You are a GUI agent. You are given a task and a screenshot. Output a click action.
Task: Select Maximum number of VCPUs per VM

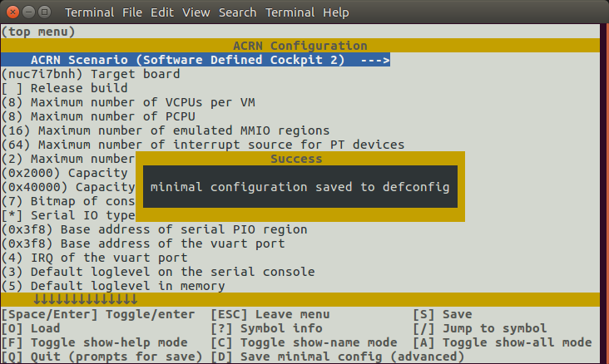pos(128,102)
